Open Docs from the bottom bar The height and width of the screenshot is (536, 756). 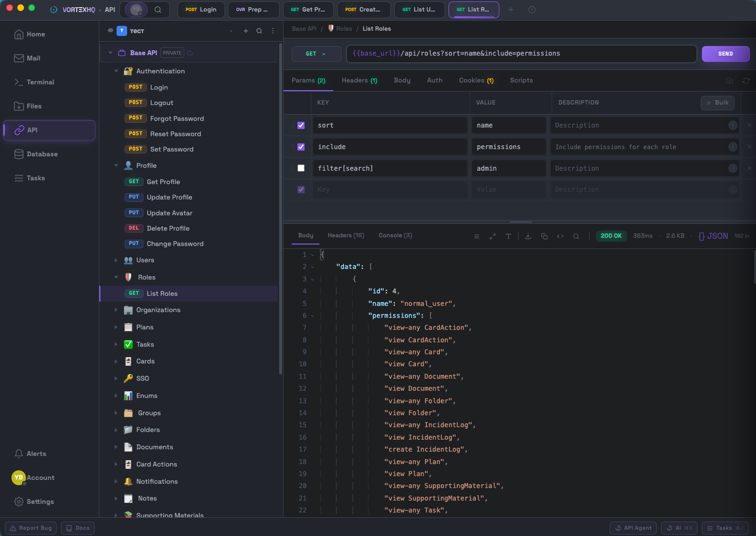[x=78, y=528]
